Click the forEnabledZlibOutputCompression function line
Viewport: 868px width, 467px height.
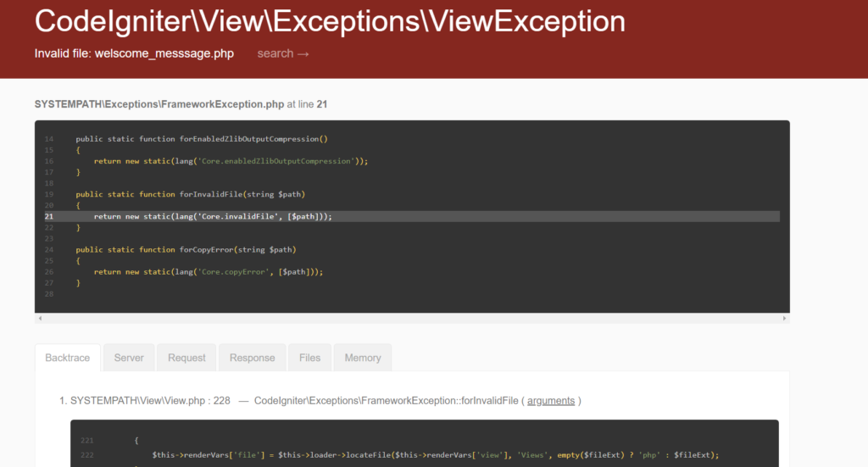(x=201, y=138)
